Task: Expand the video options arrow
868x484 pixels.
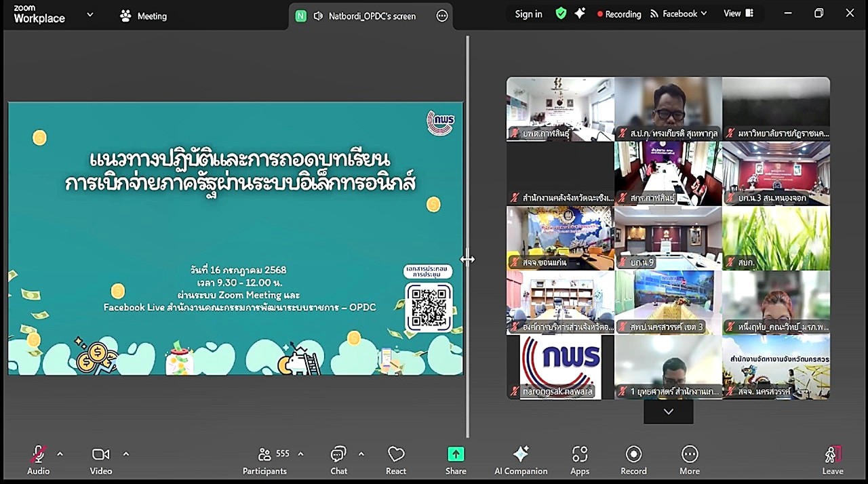Action: pyautogui.click(x=125, y=453)
